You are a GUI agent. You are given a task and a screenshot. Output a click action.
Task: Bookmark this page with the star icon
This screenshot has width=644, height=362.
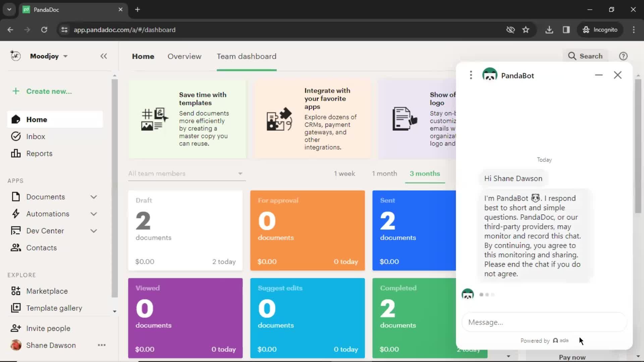point(526,29)
